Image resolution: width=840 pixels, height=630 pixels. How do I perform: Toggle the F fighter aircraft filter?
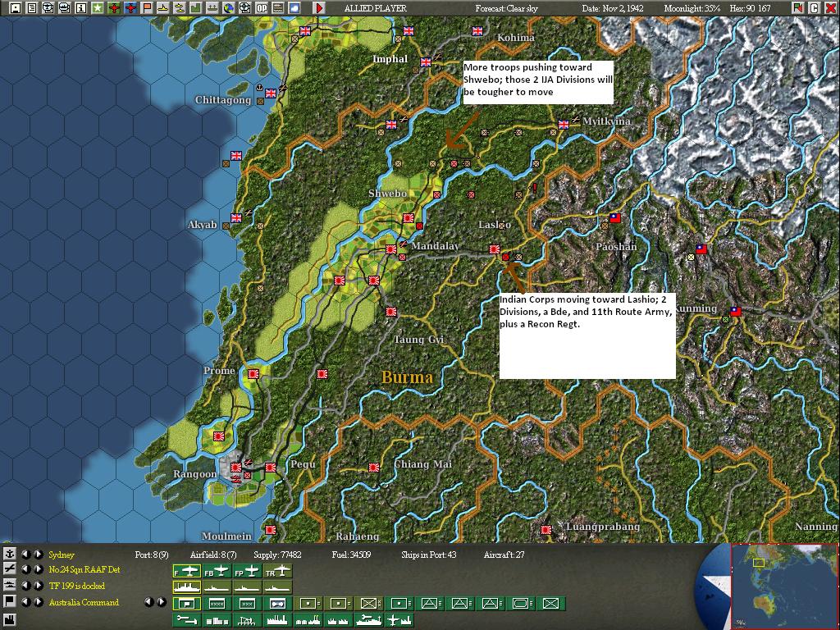coord(187,571)
